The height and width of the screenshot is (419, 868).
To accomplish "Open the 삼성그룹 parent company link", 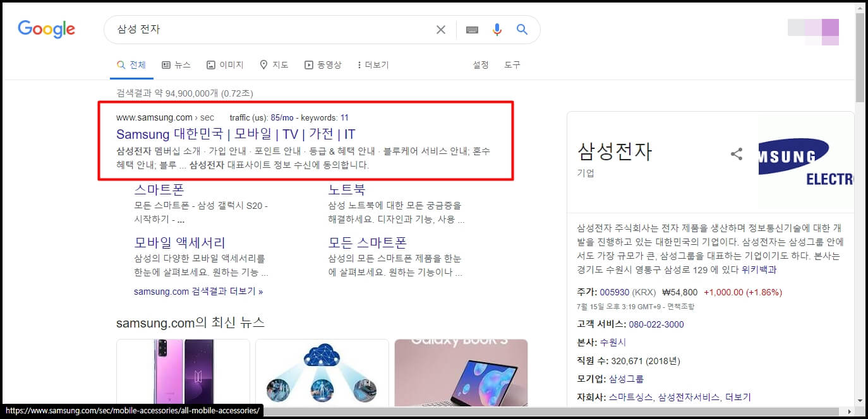I will [x=626, y=379].
